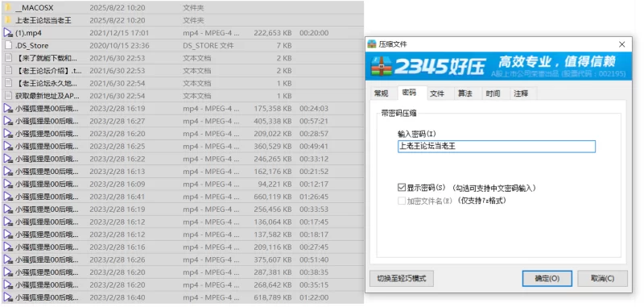
Task: Click the date 2023/2/28 16:13
Action: pos(117,172)
